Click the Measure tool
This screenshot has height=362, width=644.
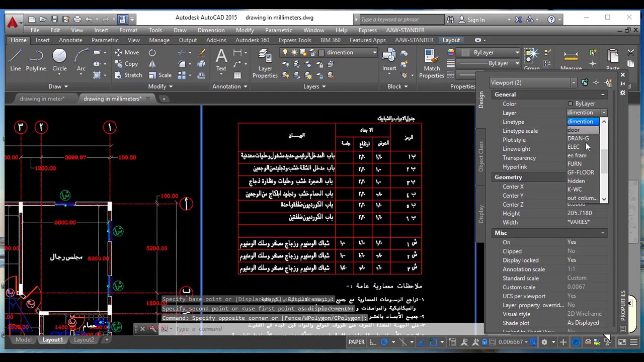(x=571, y=59)
